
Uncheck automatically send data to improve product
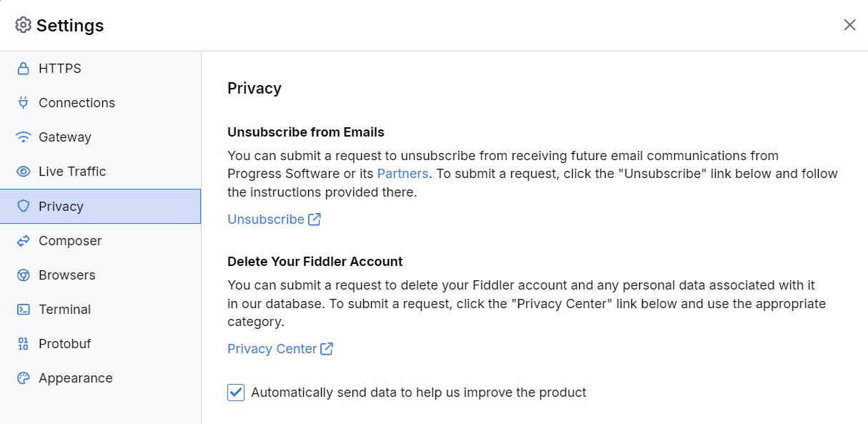[236, 392]
